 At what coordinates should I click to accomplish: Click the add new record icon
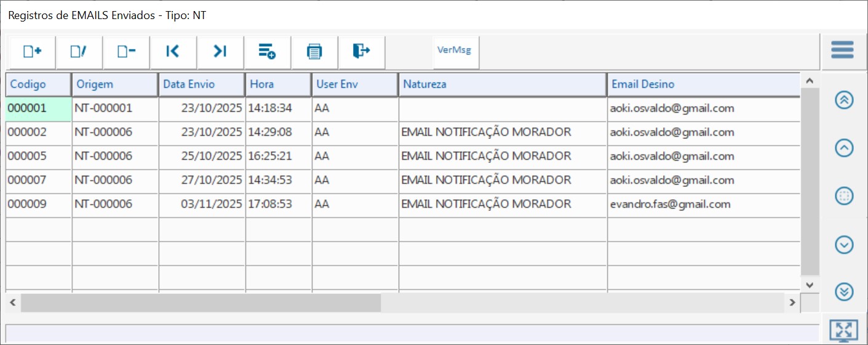[x=32, y=52]
